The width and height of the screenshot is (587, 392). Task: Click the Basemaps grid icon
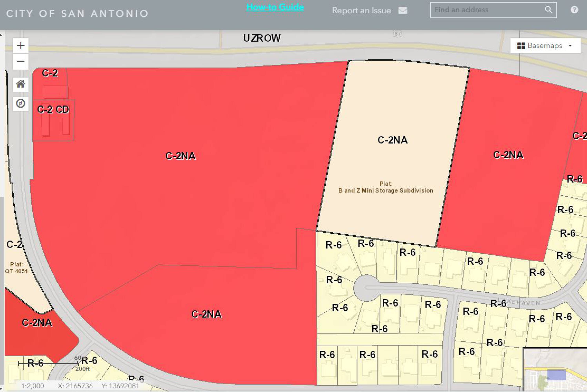[x=521, y=46]
